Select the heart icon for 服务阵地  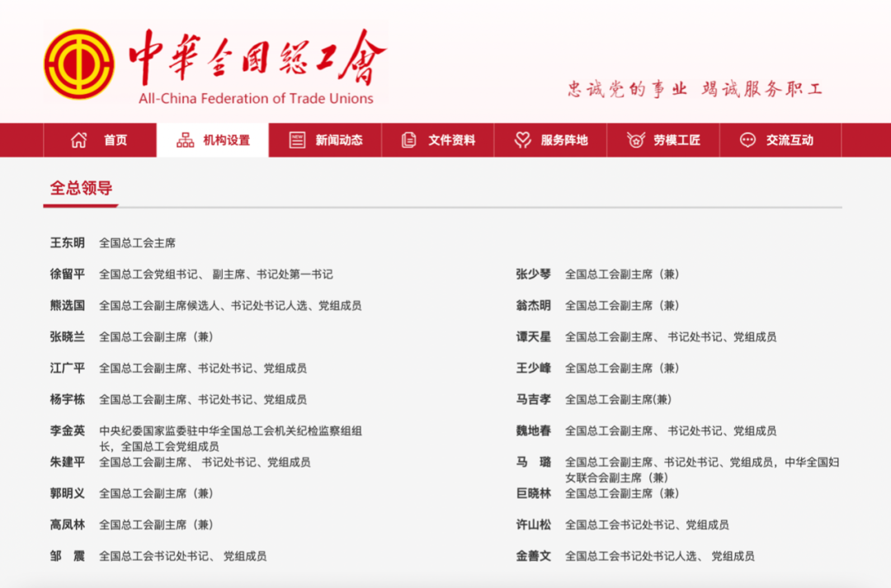coord(521,139)
